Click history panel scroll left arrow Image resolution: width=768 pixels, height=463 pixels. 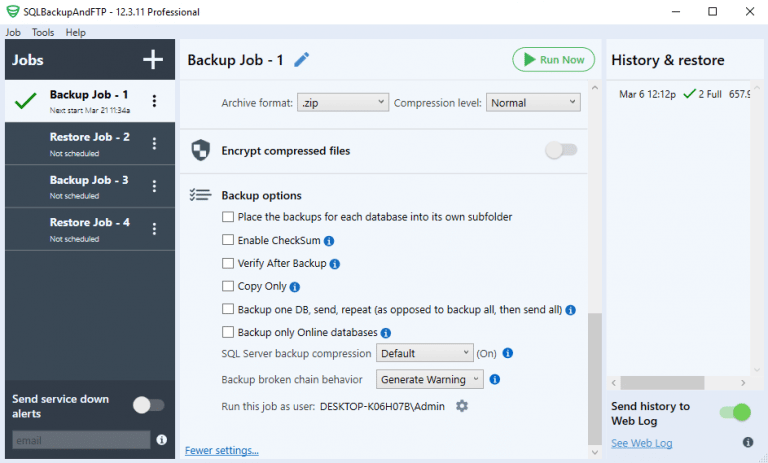pyautogui.click(x=614, y=383)
